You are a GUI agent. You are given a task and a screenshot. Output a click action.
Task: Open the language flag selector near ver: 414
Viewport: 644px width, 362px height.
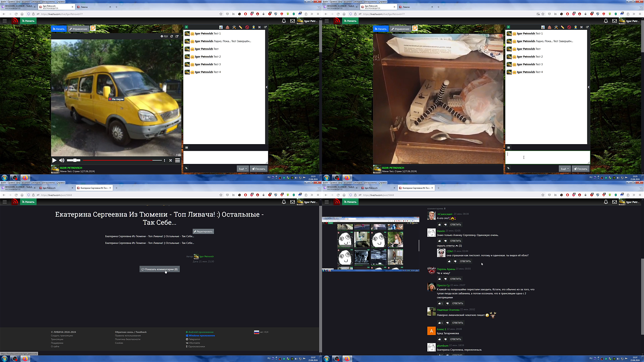[256, 332]
